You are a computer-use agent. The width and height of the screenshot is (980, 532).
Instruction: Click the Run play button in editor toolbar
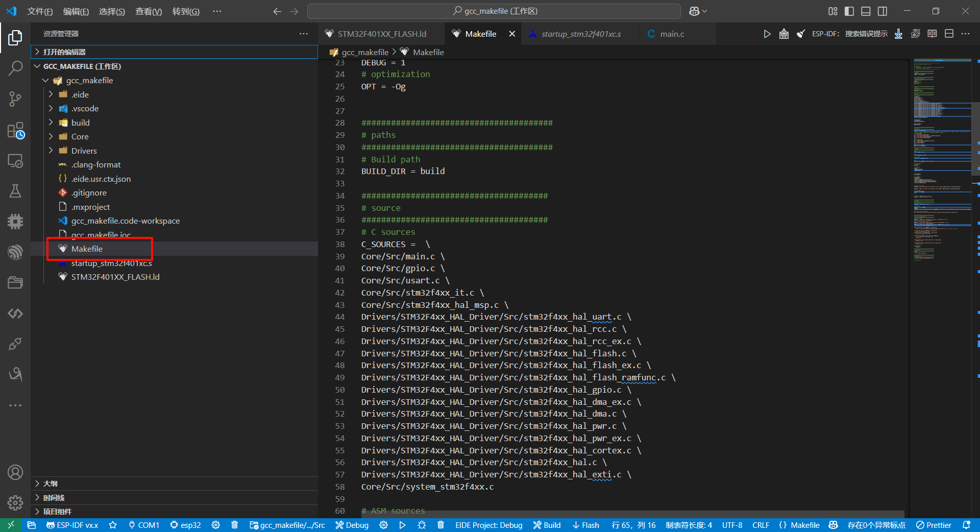(x=767, y=34)
